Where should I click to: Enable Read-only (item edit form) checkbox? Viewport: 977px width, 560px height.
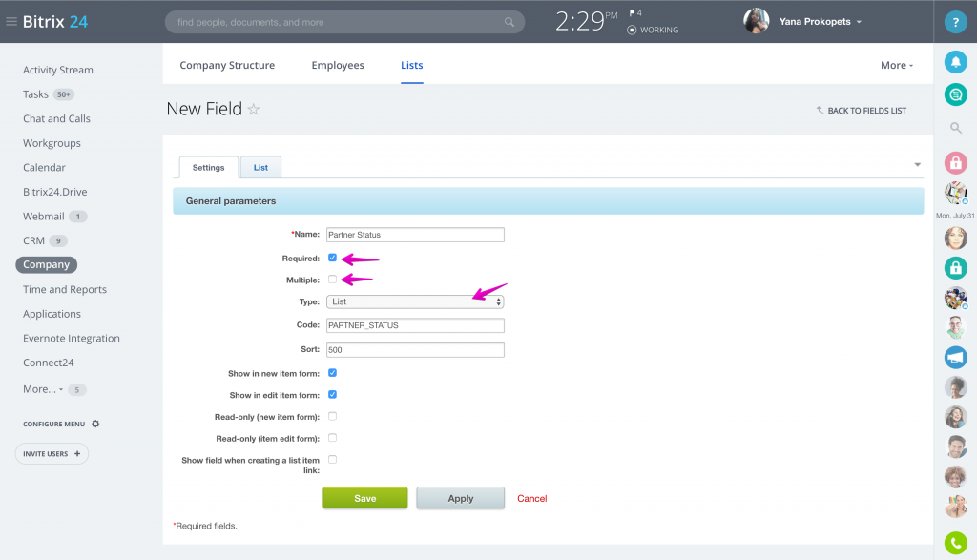point(332,438)
